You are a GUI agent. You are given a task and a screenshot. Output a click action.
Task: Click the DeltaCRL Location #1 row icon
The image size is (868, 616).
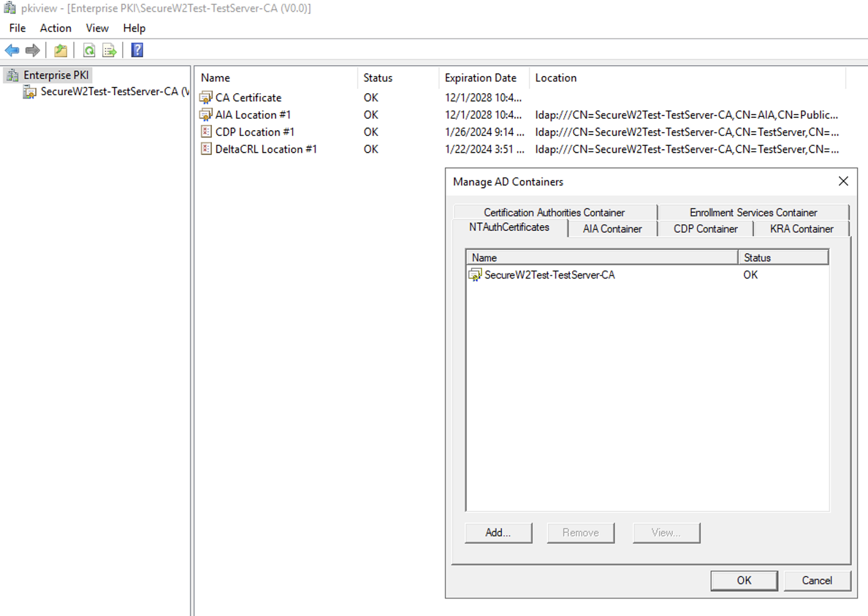(x=206, y=149)
